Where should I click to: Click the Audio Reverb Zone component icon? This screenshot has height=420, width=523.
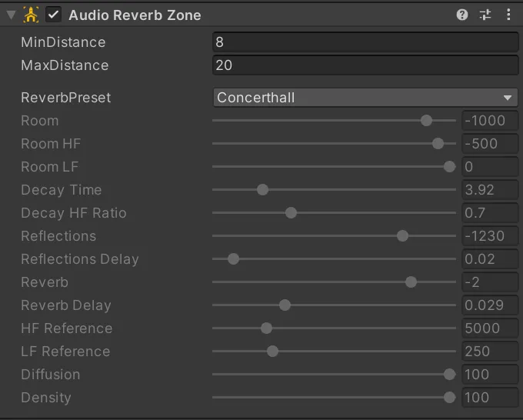pos(31,15)
